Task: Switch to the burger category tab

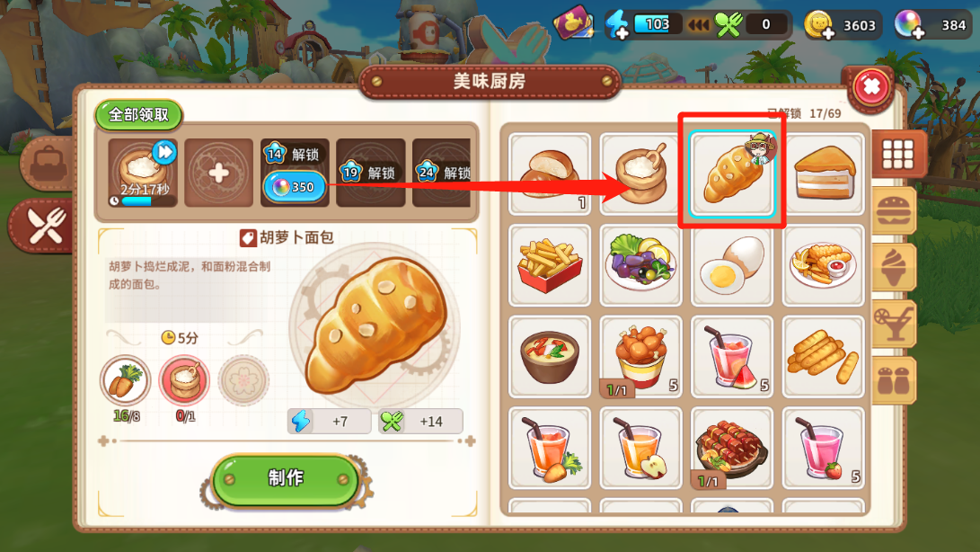Action: click(894, 211)
